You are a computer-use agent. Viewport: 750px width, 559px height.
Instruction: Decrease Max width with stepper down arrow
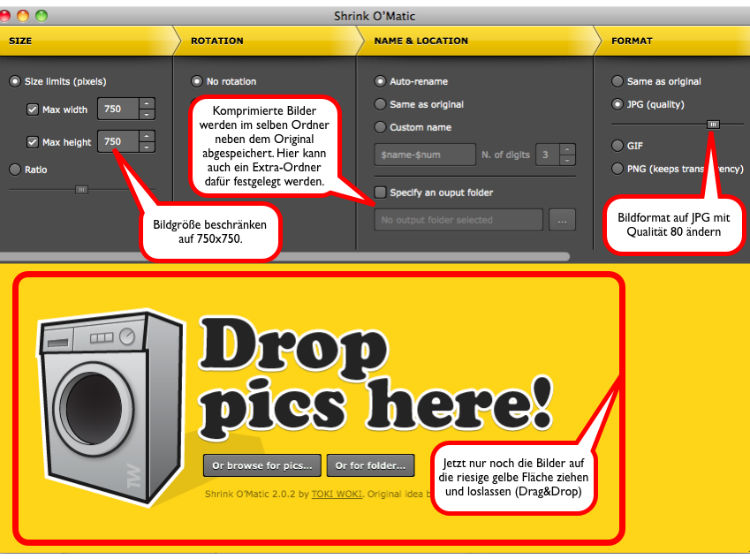(x=147, y=115)
